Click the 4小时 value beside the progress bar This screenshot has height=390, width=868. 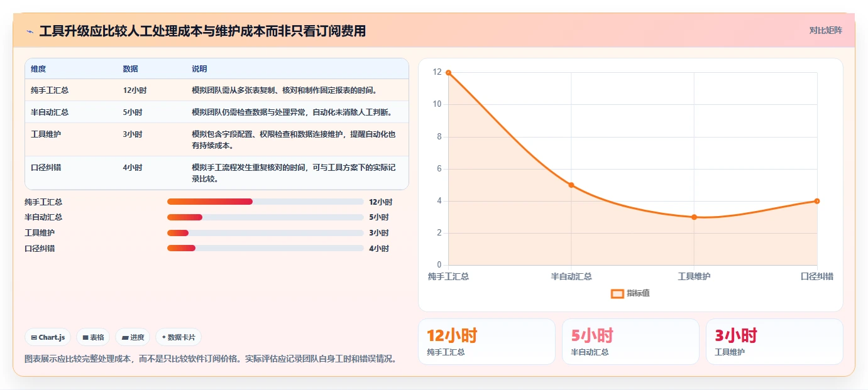(378, 249)
